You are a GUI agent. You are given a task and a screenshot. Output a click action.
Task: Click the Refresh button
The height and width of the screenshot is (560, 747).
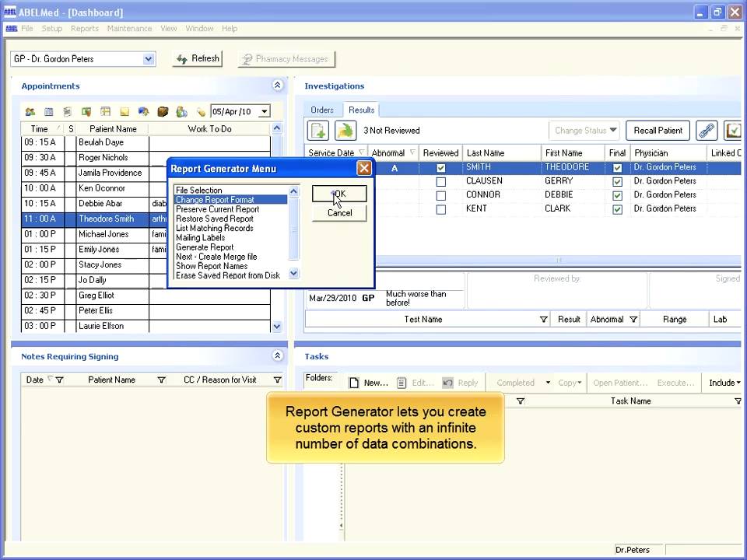(x=198, y=58)
